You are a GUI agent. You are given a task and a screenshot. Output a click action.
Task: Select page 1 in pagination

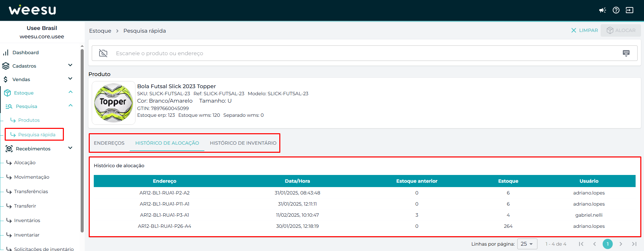click(x=608, y=244)
